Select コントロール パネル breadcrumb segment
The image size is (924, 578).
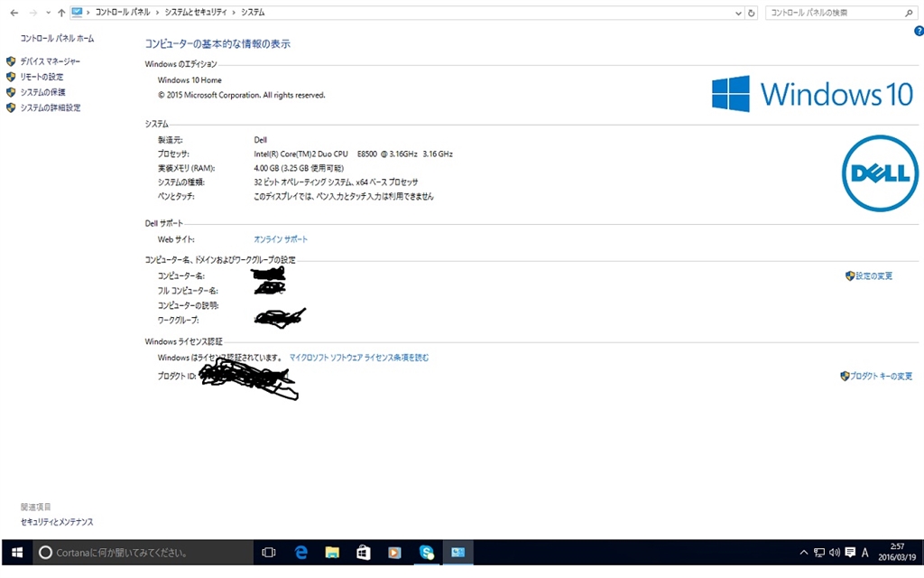click(123, 13)
